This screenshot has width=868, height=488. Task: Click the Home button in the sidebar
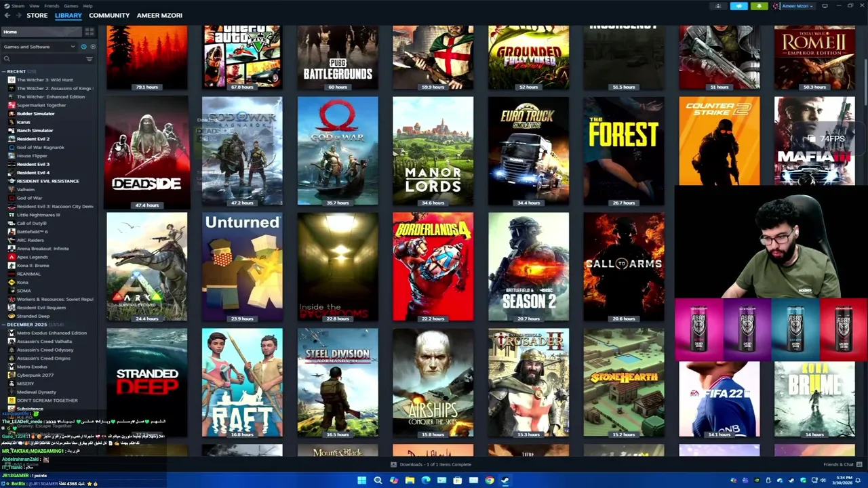41,32
